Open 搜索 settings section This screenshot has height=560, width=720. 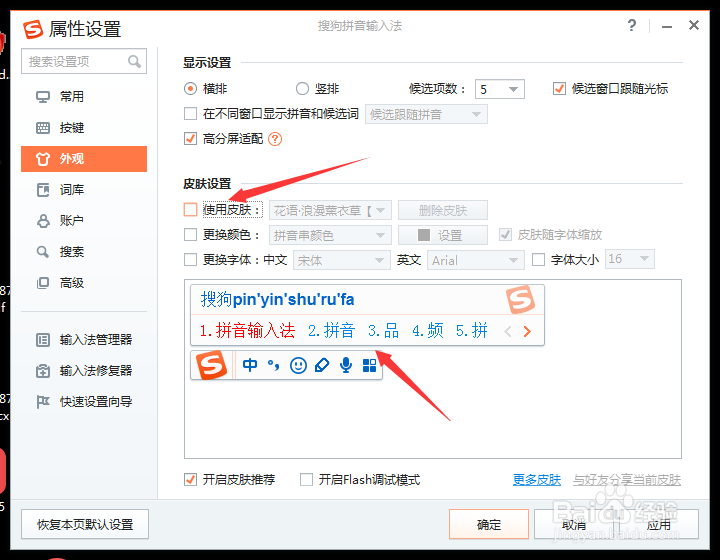pos(84,252)
